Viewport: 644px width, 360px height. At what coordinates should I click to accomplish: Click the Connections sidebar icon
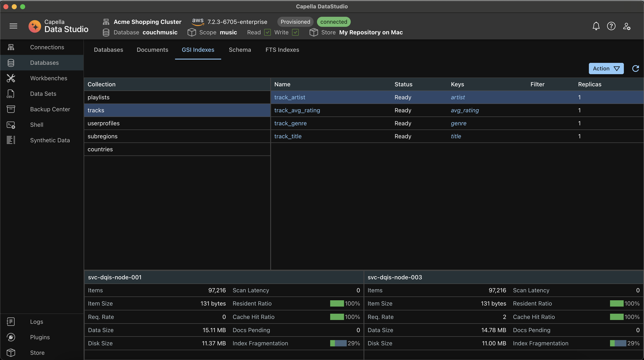(11, 47)
